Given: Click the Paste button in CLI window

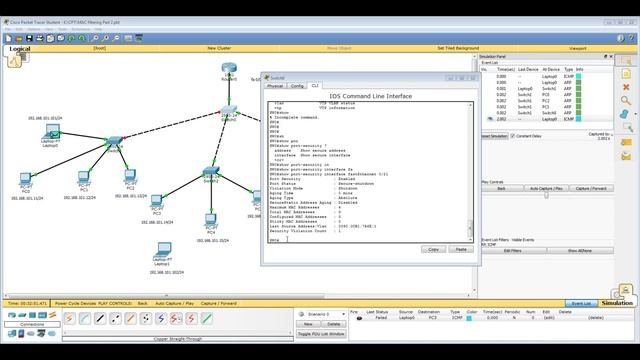Looking at the screenshot, I should pos(461,249).
